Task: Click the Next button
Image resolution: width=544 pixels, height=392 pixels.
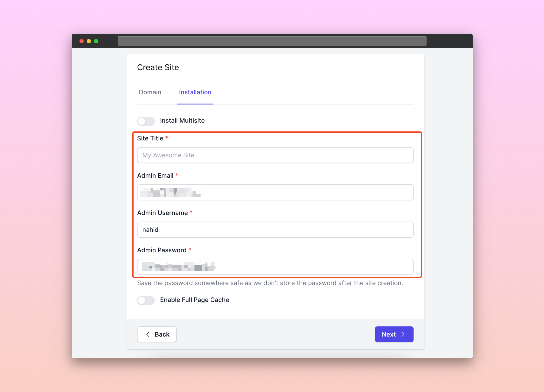Action: [394, 334]
